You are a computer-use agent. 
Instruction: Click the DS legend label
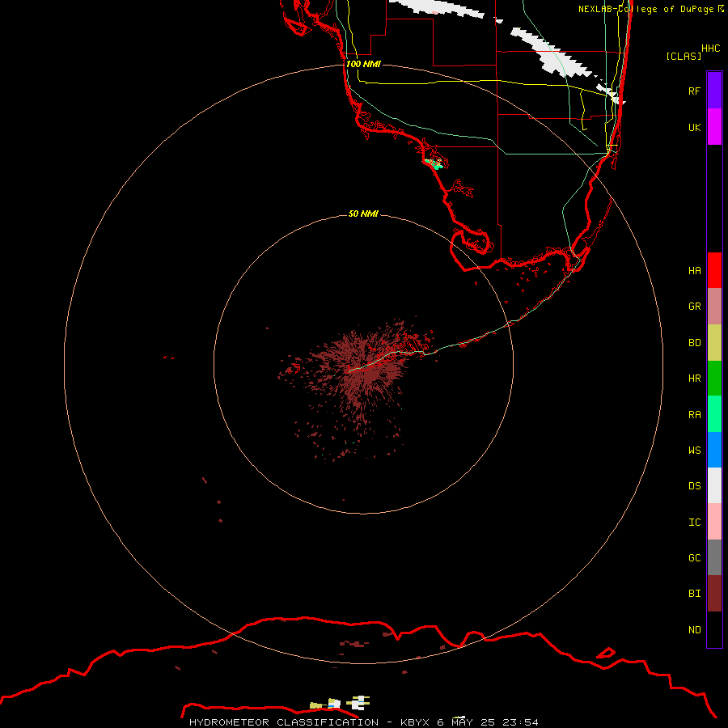click(x=694, y=485)
